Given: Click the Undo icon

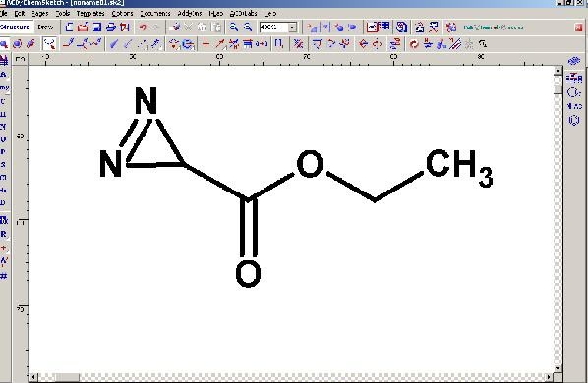Looking at the screenshot, I should point(143,27).
